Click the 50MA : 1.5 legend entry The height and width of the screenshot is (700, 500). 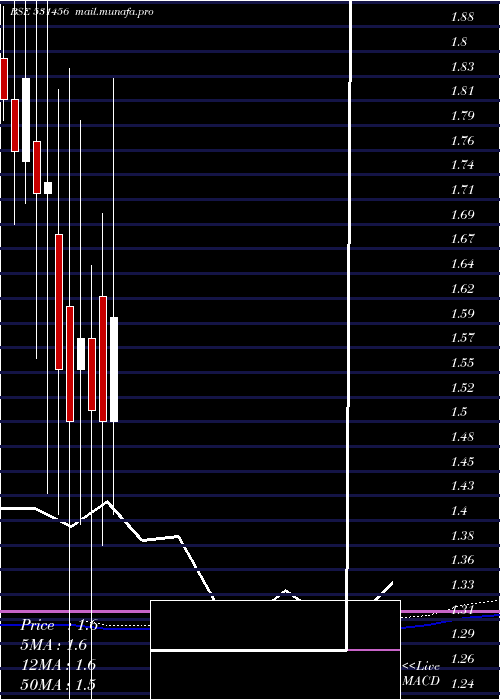58,684
